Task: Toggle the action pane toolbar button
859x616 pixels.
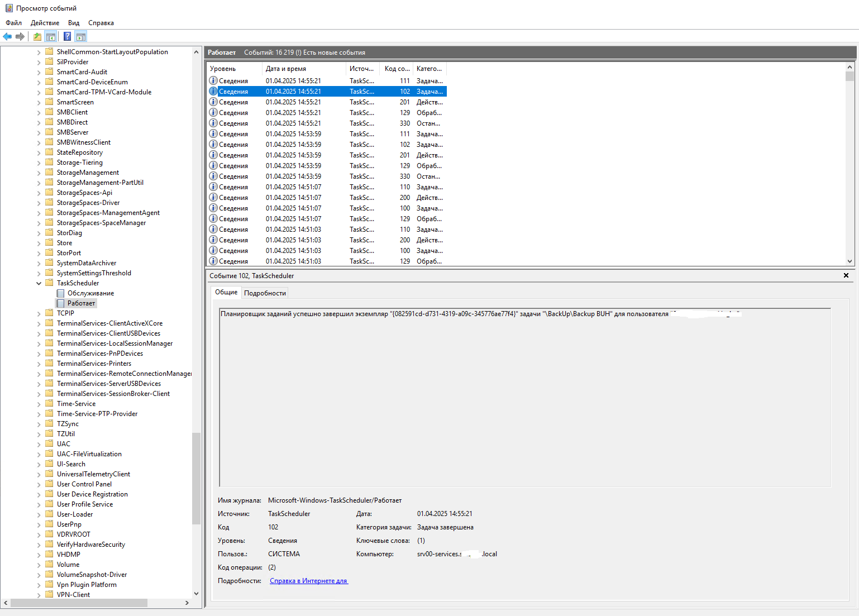Action: (x=81, y=37)
